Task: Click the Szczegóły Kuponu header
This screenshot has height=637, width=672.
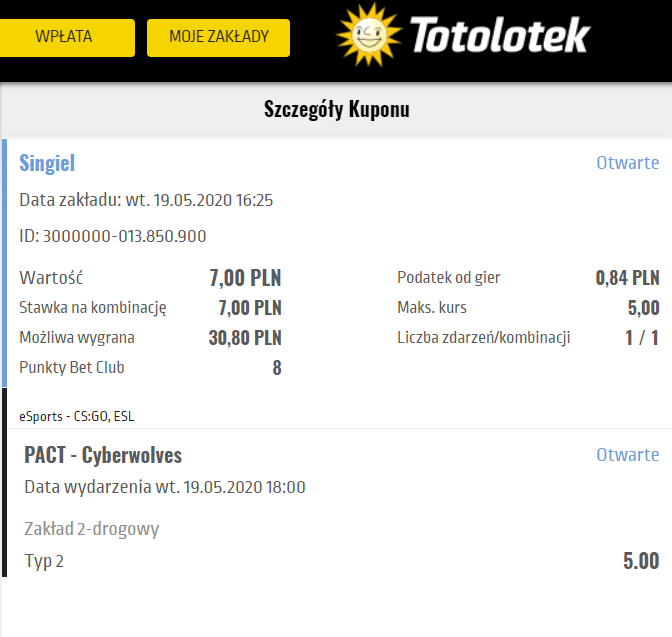Action: [x=336, y=110]
